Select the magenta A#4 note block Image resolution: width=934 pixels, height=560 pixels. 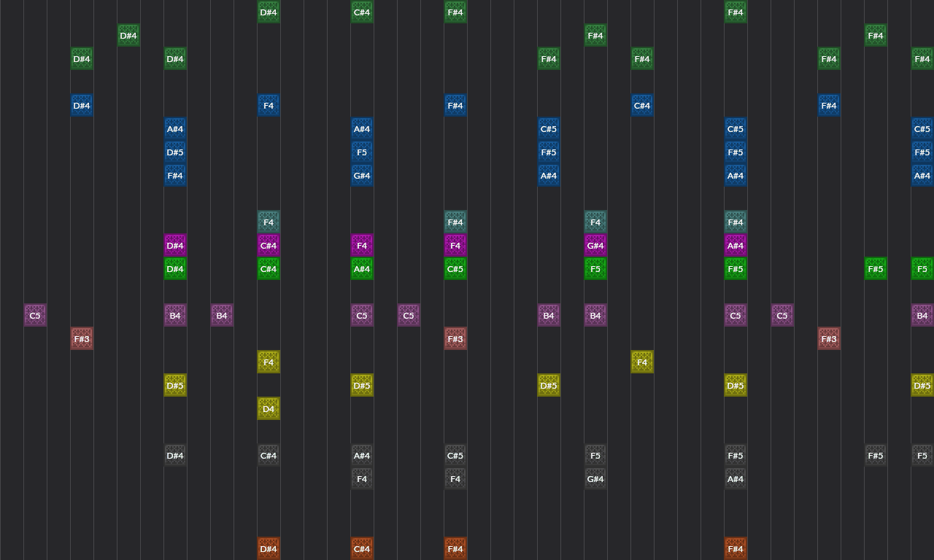pyautogui.click(x=736, y=245)
